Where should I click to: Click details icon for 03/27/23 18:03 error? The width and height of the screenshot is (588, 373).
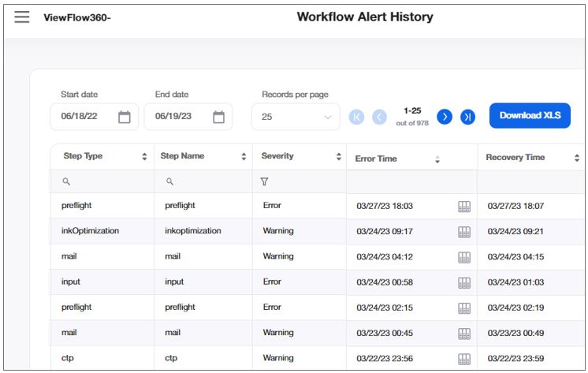[x=464, y=207]
